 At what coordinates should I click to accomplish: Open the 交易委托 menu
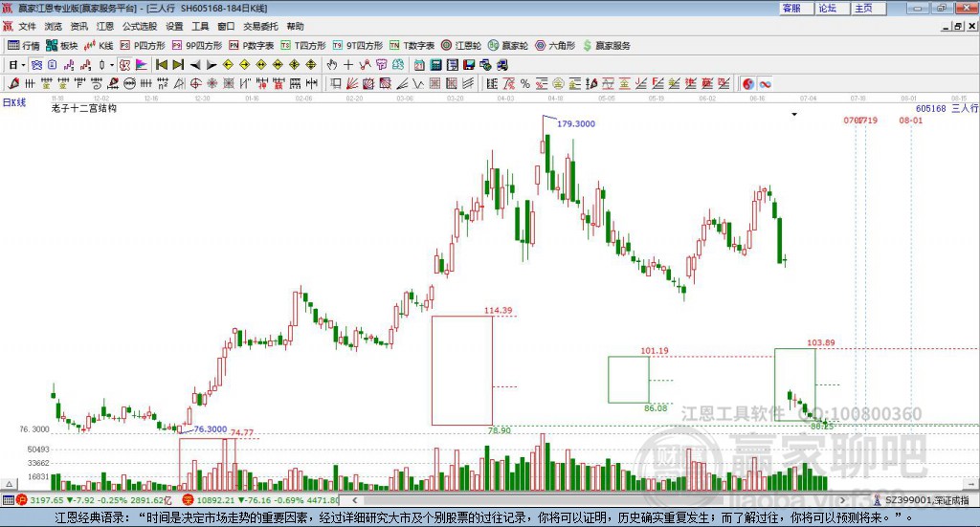click(x=260, y=26)
